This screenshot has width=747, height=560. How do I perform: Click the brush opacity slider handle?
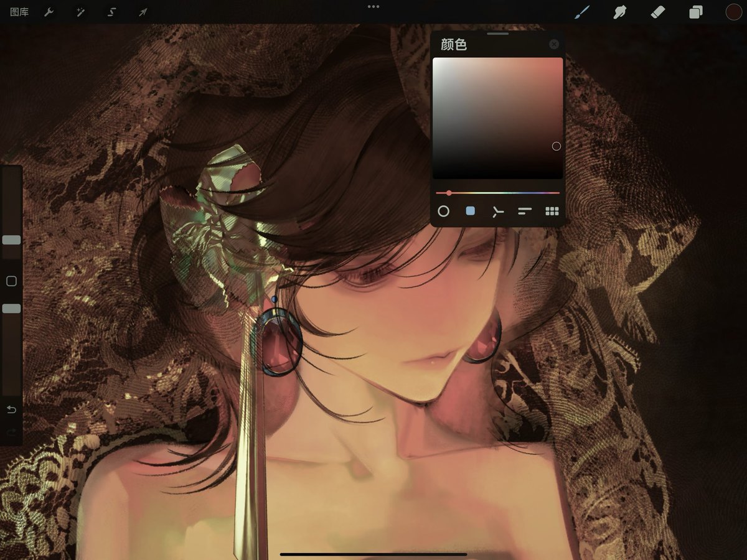pos(11,308)
